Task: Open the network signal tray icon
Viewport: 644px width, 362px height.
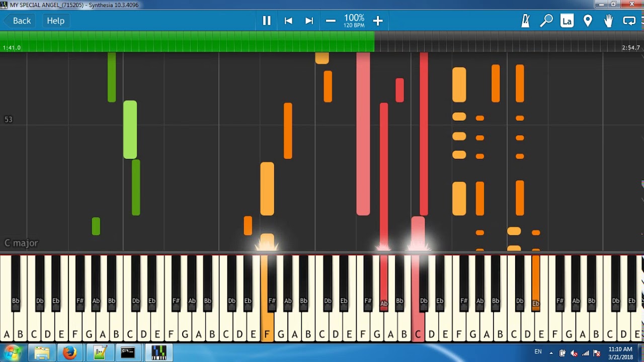Action: tap(586, 353)
